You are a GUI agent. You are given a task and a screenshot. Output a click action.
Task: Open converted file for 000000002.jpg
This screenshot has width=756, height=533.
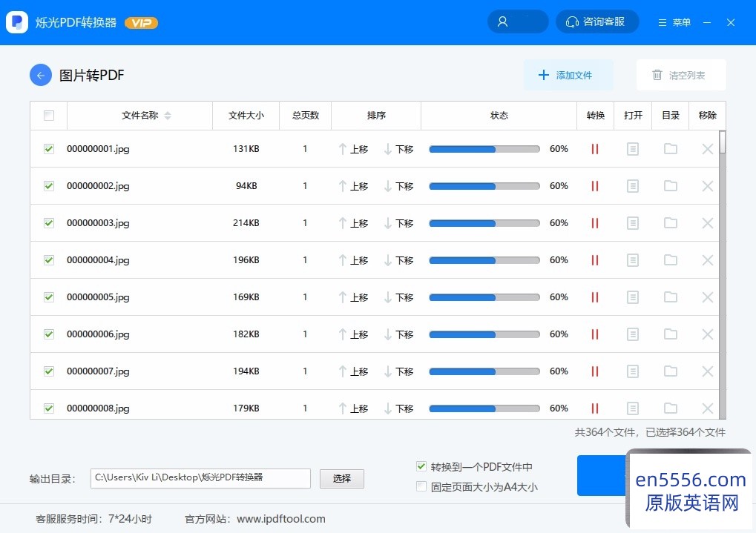632,186
